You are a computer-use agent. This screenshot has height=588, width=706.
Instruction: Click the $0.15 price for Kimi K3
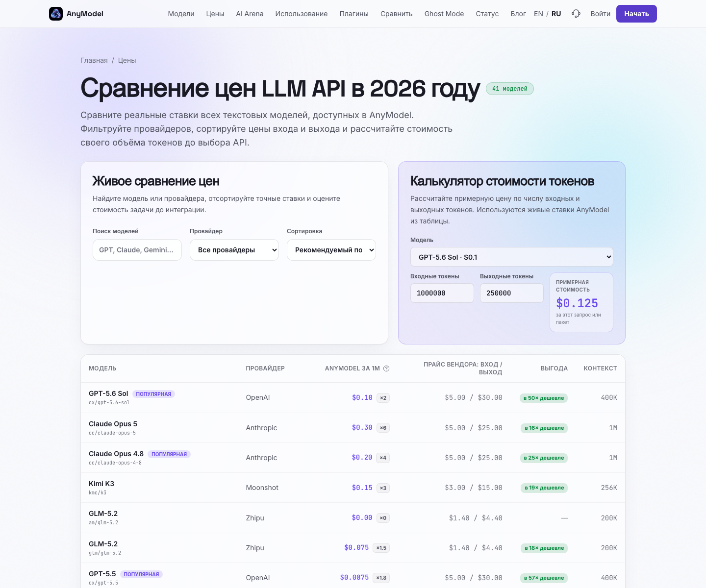(362, 488)
